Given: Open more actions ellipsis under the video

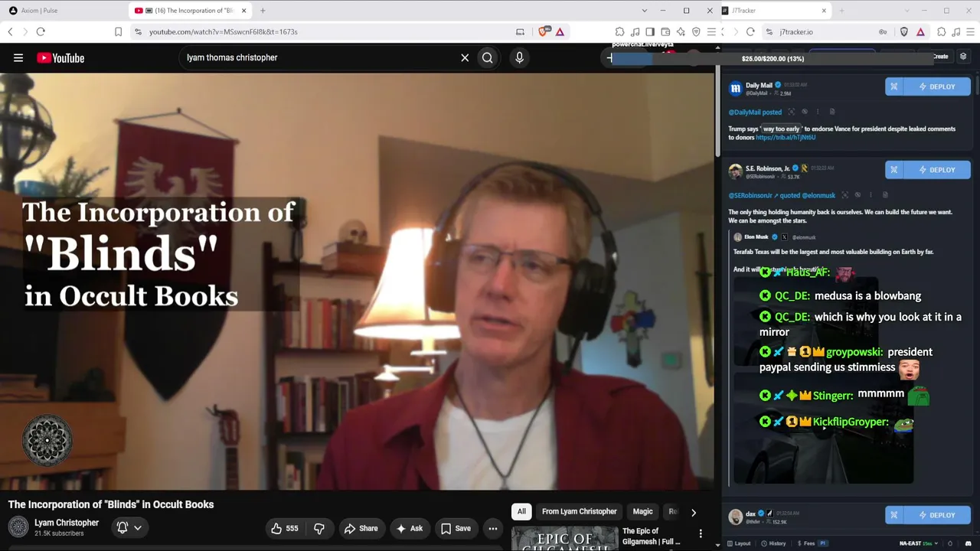Looking at the screenshot, I should tap(493, 528).
